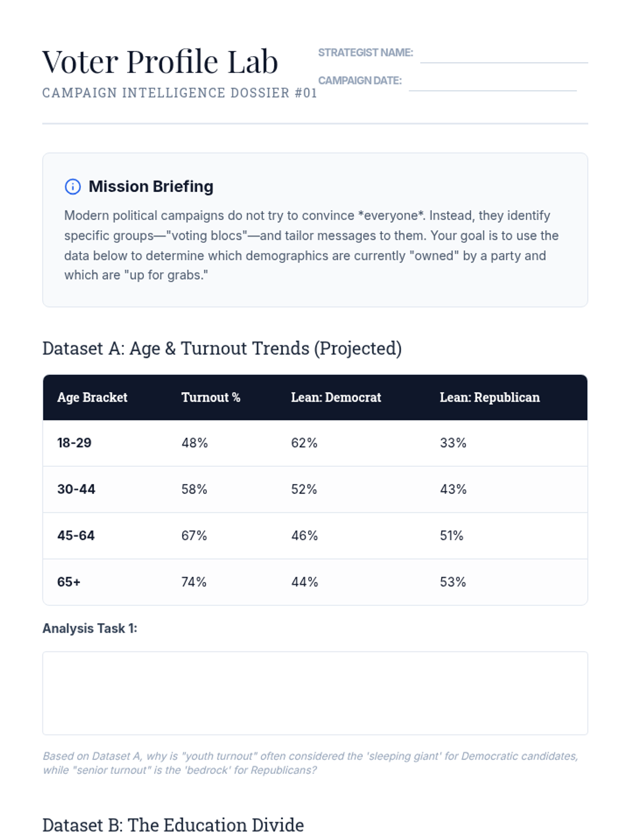Click the 62% Democrat lean cell
Viewport: 630px width, 840px height.
tap(304, 443)
